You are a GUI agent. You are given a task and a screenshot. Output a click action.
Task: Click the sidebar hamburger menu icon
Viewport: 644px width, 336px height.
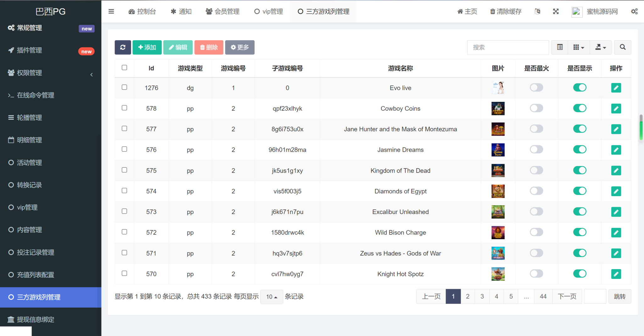[111, 12]
